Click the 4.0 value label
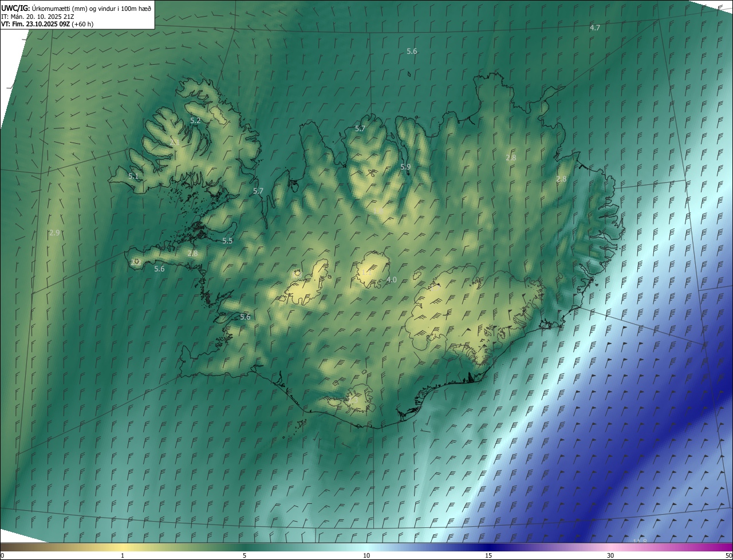This screenshot has height=560, width=733. pos(392,280)
